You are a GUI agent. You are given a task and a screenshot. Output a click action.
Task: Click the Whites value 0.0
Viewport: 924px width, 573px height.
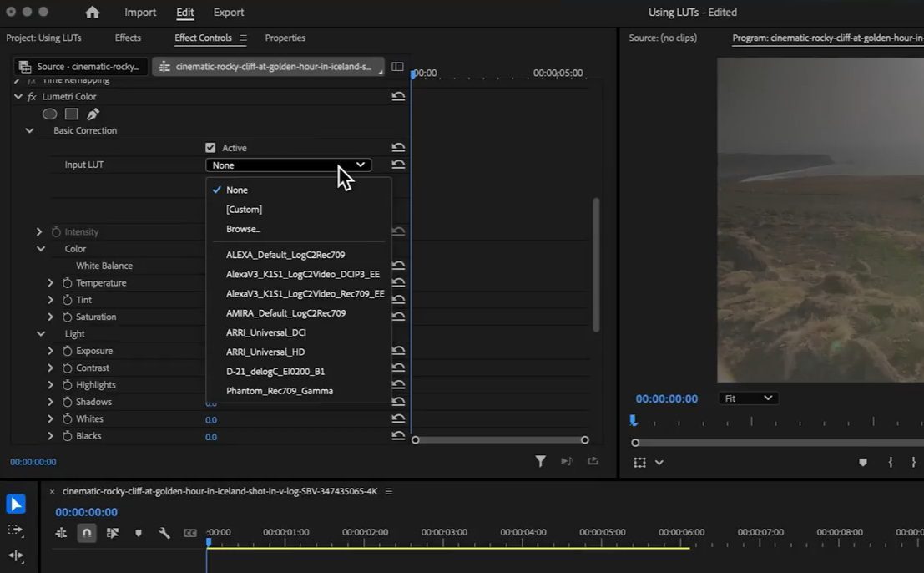(211, 420)
